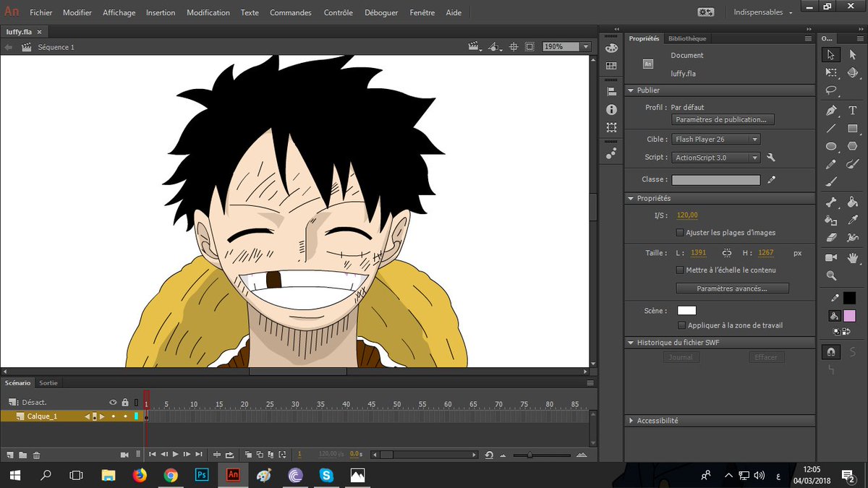Open the Swatches grid panel icon
The width and height of the screenshot is (868, 488).
pyautogui.click(x=611, y=66)
